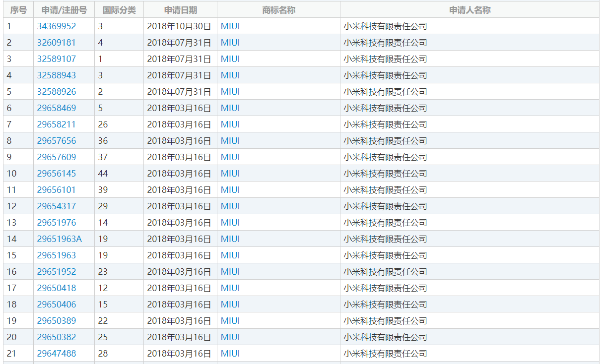The height and width of the screenshot is (364, 602).
Task: Select applicant 小米科技有限责任公司 in row 1
Action: tap(385, 26)
